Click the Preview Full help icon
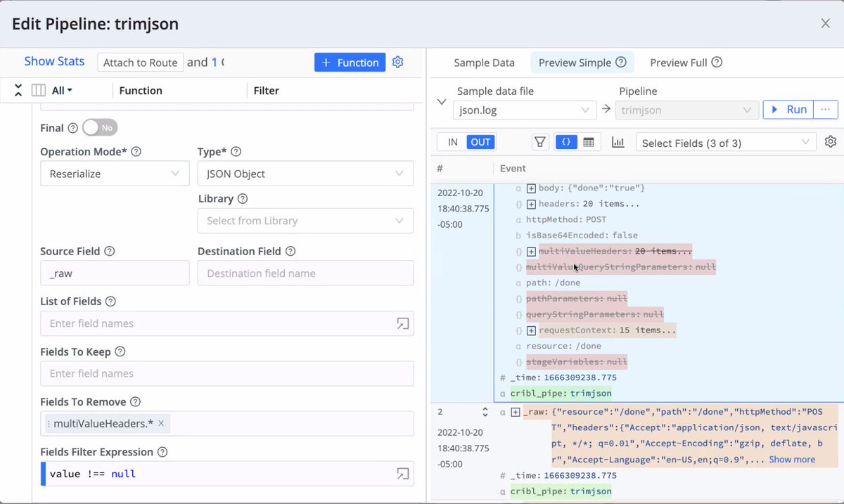 coord(717,63)
